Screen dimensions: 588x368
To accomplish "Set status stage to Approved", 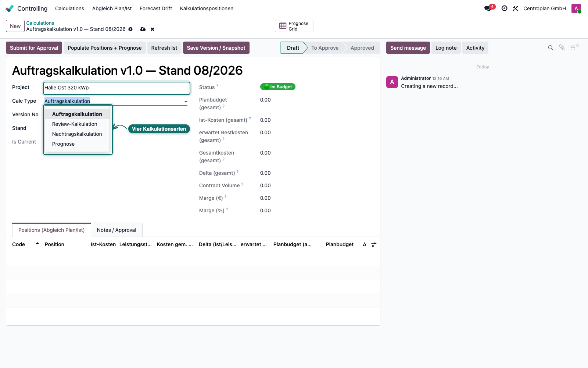I will pyautogui.click(x=362, y=48).
